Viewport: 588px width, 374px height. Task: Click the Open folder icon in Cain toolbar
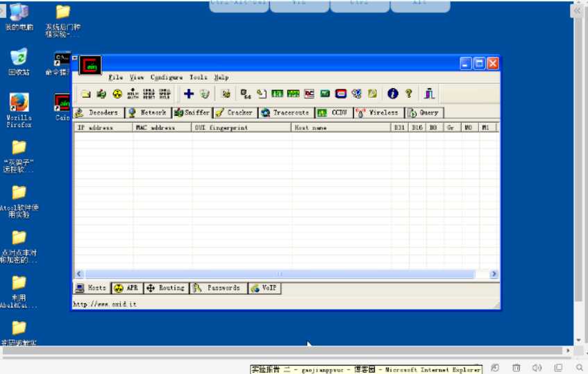[x=86, y=94]
